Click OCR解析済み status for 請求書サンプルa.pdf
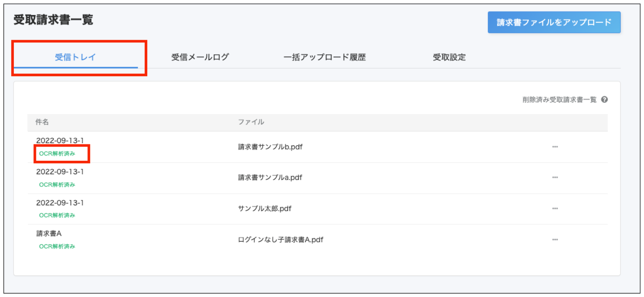This screenshot has height=297, width=644. [x=57, y=185]
